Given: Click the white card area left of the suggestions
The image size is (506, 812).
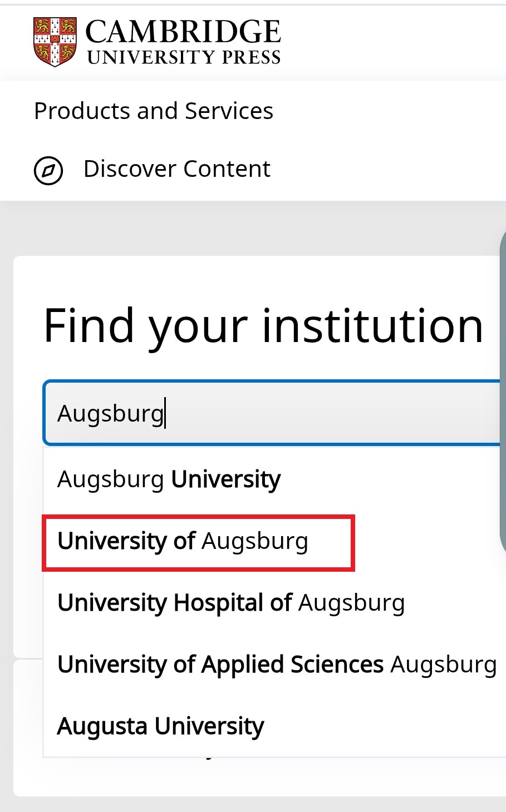Looking at the screenshot, I should coord(28,556).
